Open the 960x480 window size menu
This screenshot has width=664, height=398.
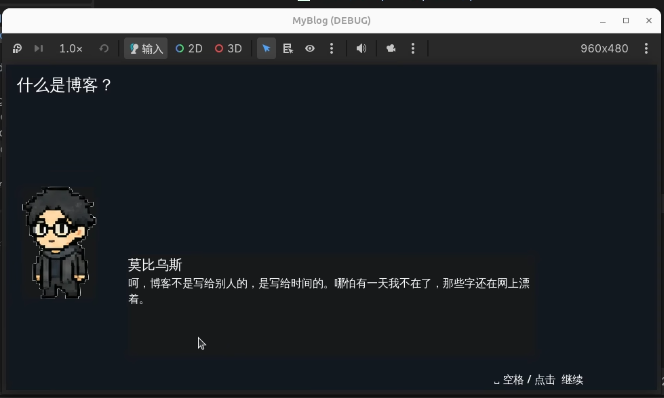click(646, 48)
